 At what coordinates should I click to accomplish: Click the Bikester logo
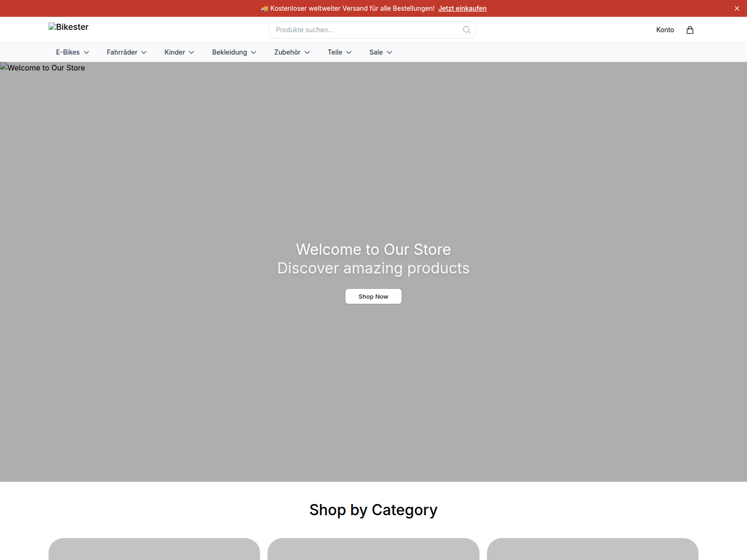click(69, 27)
